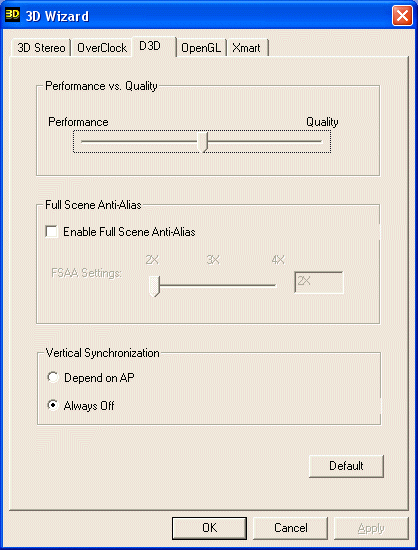Close the 3D Wizard dialog window
Image resolution: width=418 pixels, height=550 pixels.
[402, 16]
